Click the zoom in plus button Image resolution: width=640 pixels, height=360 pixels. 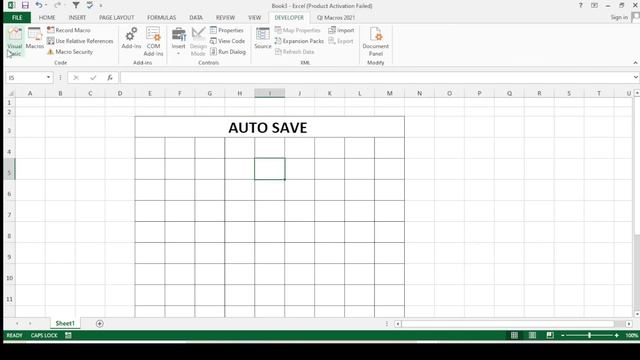pos(617,336)
